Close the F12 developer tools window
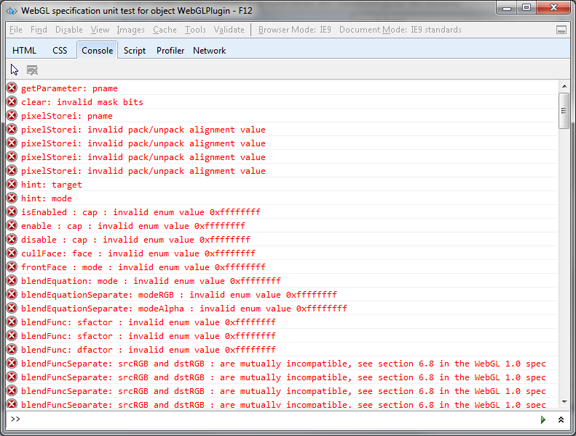The width and height of the screenshot is (576, 436). tap(553, 8)
